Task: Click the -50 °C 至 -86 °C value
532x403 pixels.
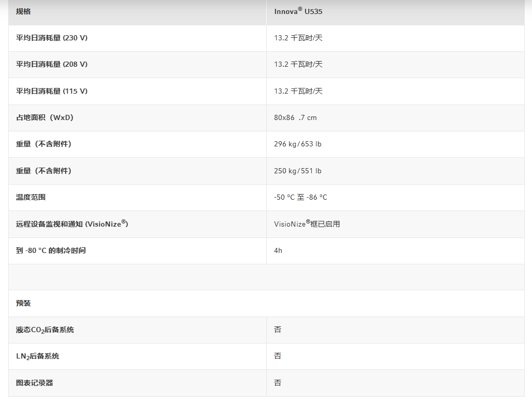Action: click(300, 198)
